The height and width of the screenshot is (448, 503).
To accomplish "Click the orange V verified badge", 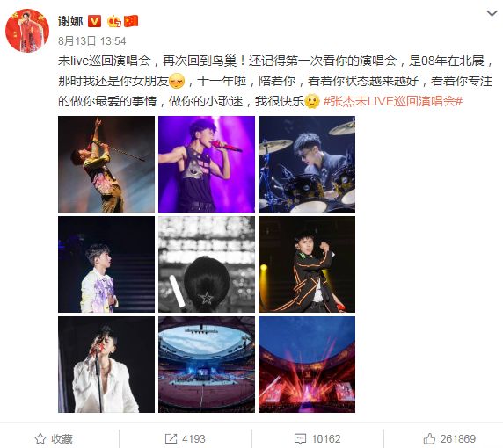I will click(94, 21).
